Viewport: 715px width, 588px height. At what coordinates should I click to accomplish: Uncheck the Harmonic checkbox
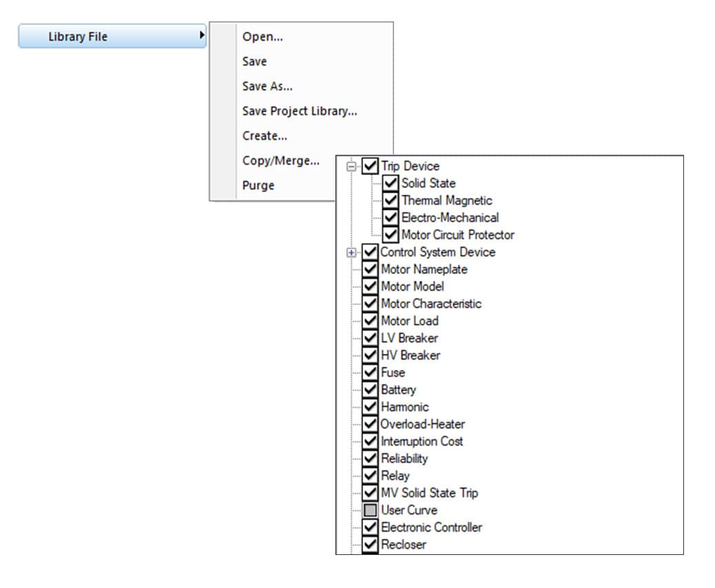pyautogui.click(x=369, y=407)
